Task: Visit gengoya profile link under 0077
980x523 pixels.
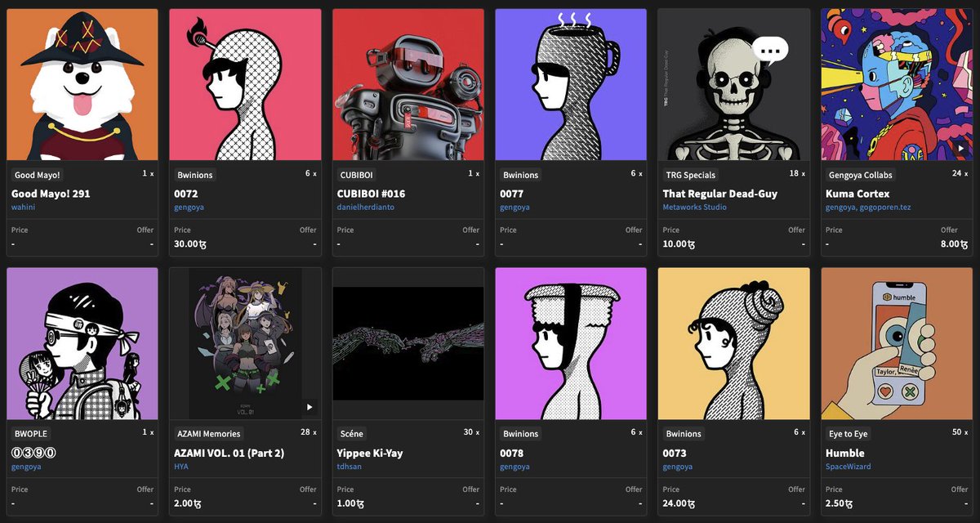Action: click(x=515, y=208)
